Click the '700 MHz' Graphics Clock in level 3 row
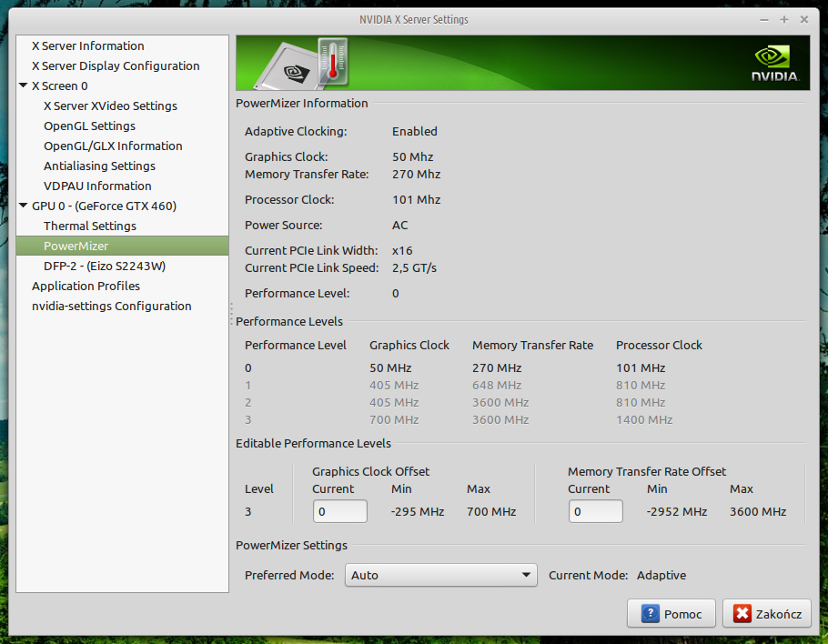The image size is (828, 644). [394, 420]
